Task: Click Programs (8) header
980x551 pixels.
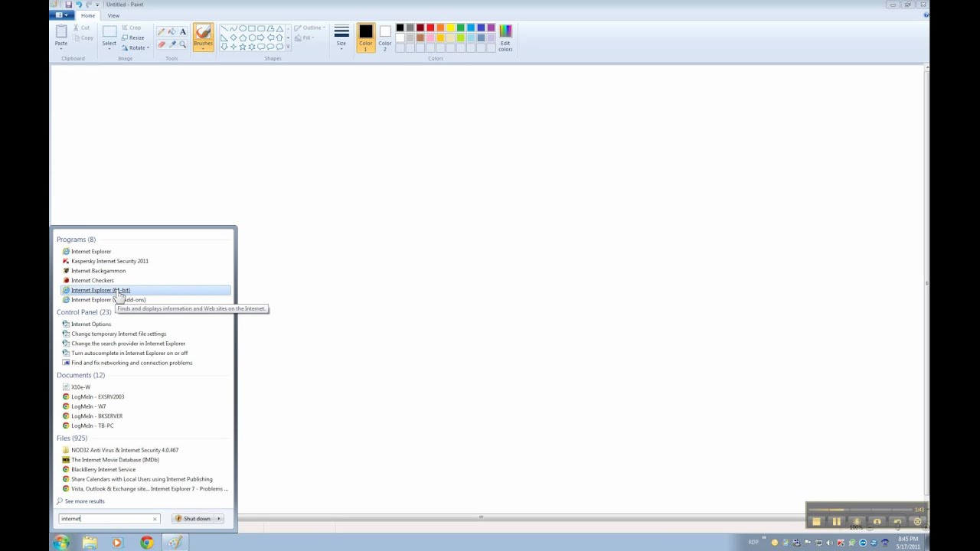Action: pos(76,240)
